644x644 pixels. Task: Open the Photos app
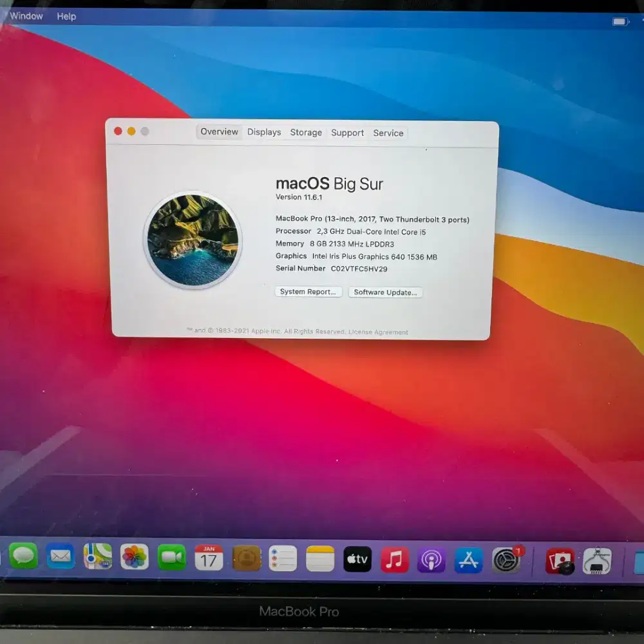(135, 558)
